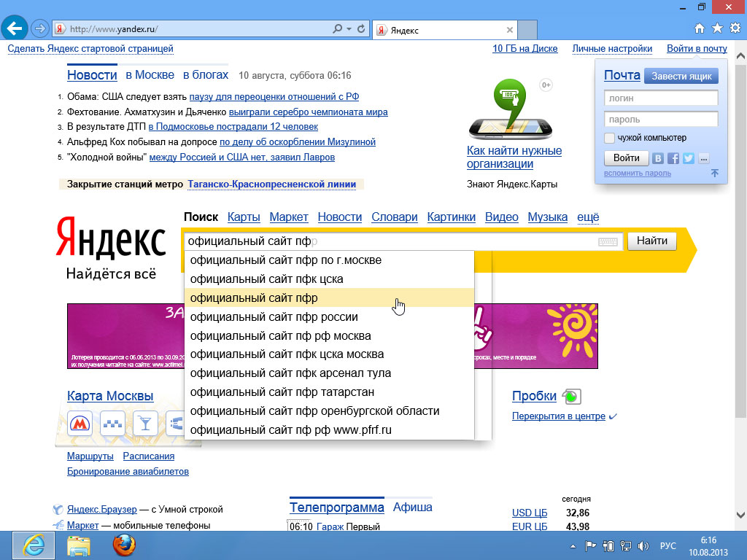Log in with Facebook icon
This screenshot has width=747, height=560.
[x=673, y=158]
